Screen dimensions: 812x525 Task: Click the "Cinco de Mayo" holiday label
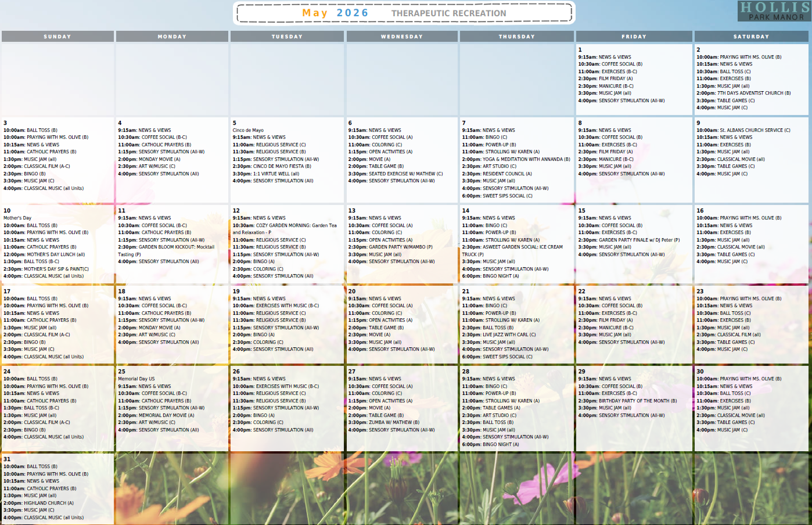(x=248, y=131)
